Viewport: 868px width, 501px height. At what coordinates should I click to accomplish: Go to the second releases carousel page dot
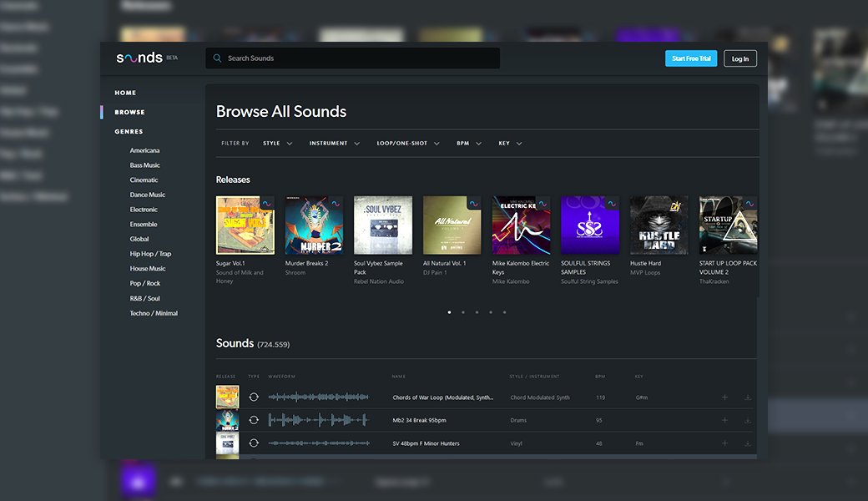[x=463, y=312]
